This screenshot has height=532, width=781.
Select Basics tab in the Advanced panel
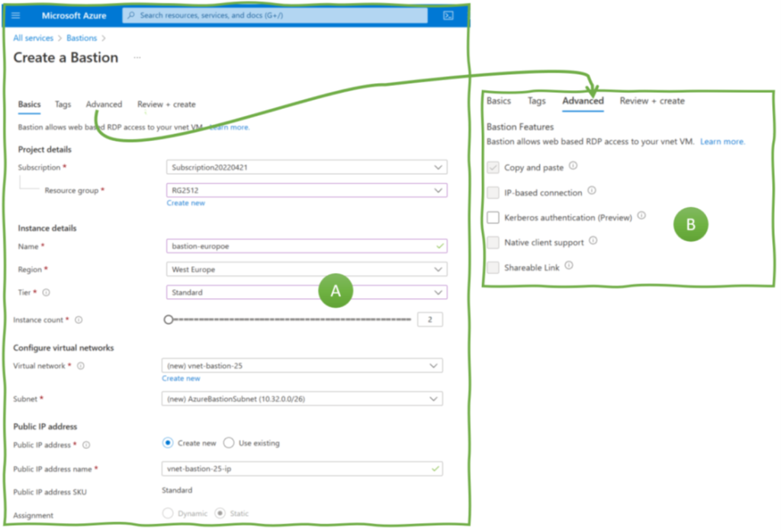pos(499,101)
